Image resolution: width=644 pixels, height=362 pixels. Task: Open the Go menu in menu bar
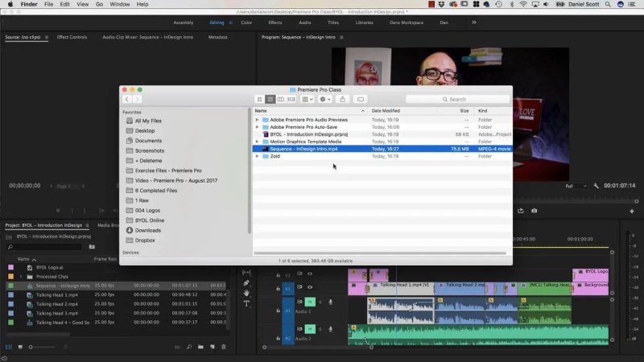99,4
